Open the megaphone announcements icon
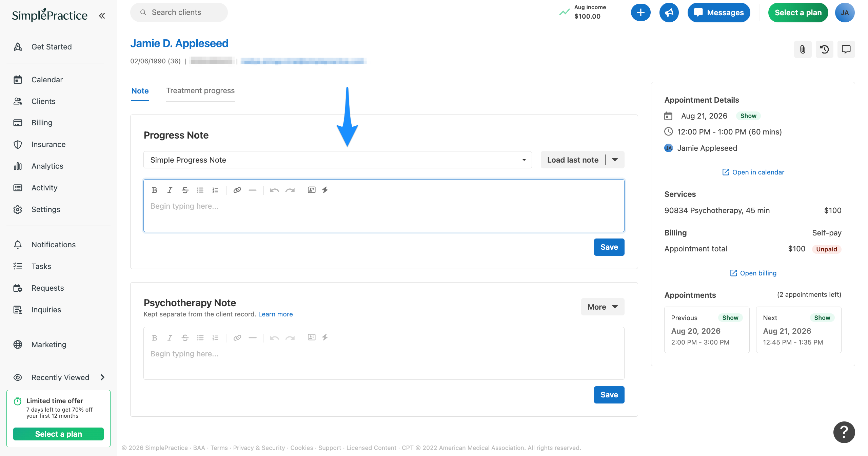Image resolution: width=868 pixels, height=456 pixels. coord(669,13)
